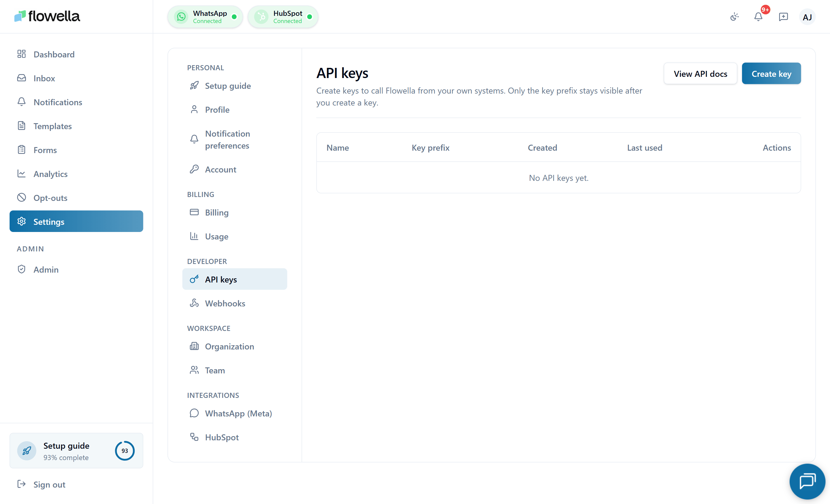This screenshot has width=830, height=504.
Task: Open the Inbox page
Action: 77,78
